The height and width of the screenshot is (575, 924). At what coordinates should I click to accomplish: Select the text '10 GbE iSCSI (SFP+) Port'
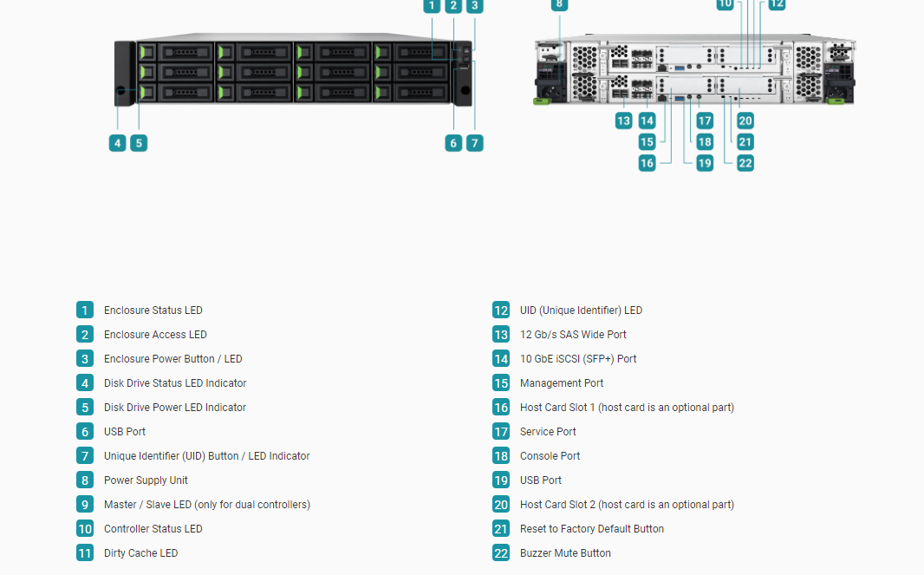click(578, 358)
